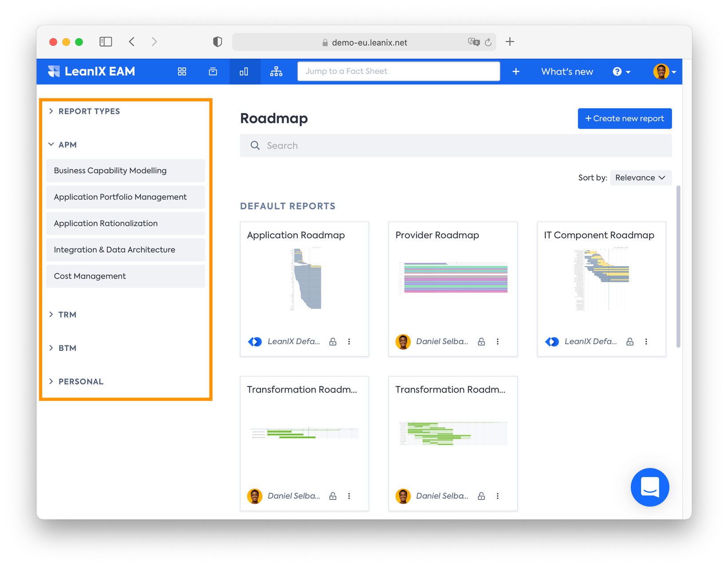Go back using browser back arrow
728x567 pixels.
tap(132, 42)
